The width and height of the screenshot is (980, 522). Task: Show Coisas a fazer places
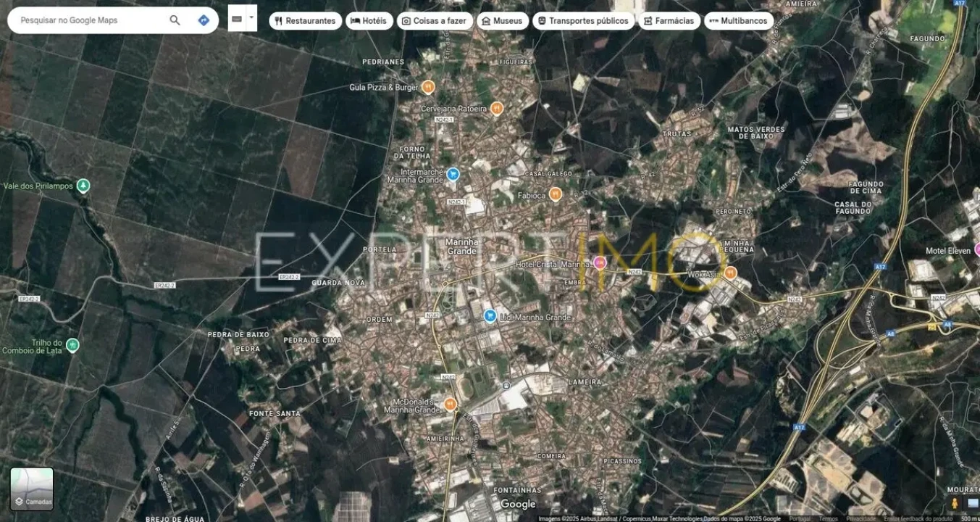point(434,21)
